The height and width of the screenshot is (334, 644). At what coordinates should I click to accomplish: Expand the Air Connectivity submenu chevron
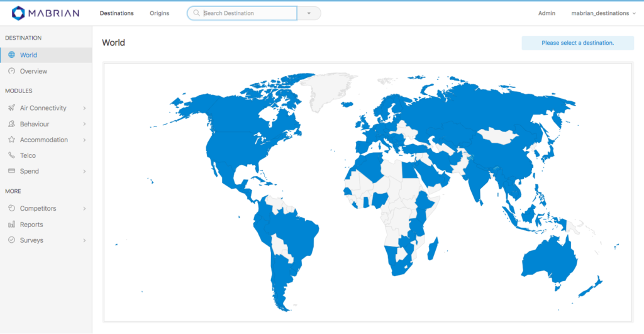pos(84,108)
